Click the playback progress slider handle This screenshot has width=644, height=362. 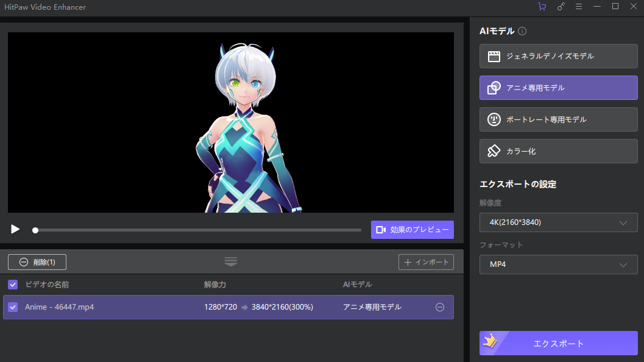35,230
